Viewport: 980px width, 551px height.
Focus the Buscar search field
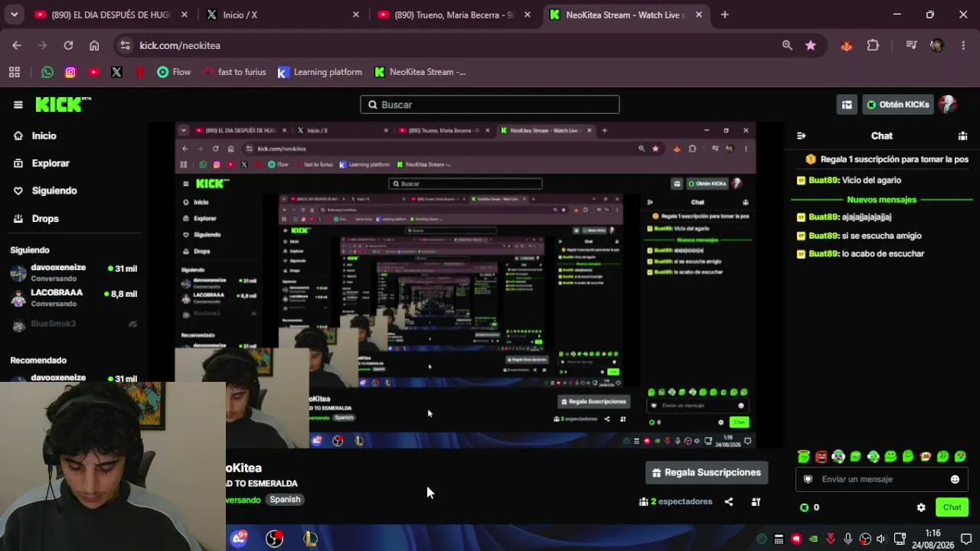490,105
